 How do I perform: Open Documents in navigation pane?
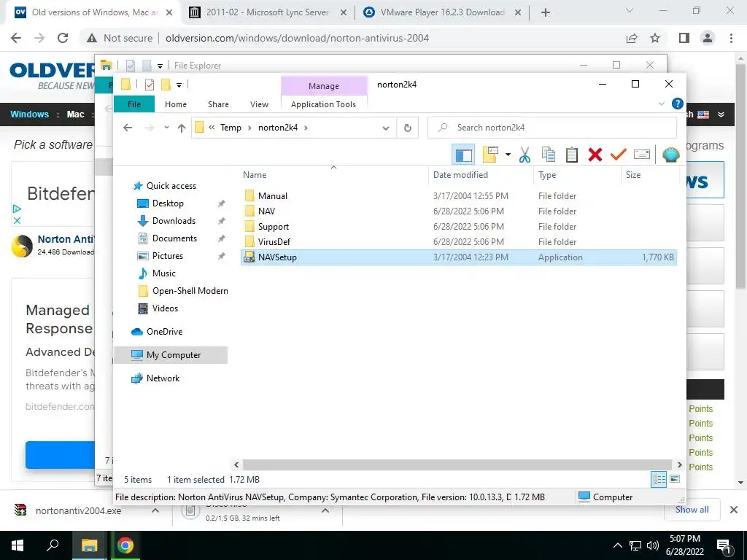click(174, 238)
